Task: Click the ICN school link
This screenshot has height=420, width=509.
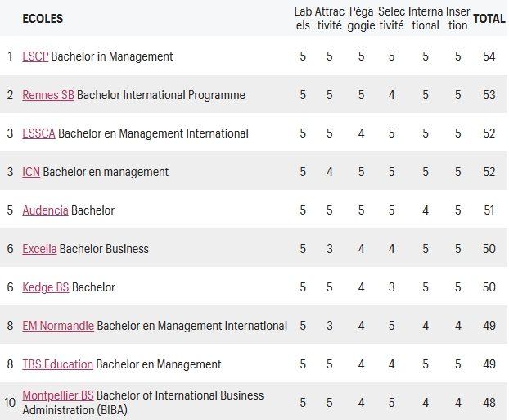Action: tap(31, 172)
